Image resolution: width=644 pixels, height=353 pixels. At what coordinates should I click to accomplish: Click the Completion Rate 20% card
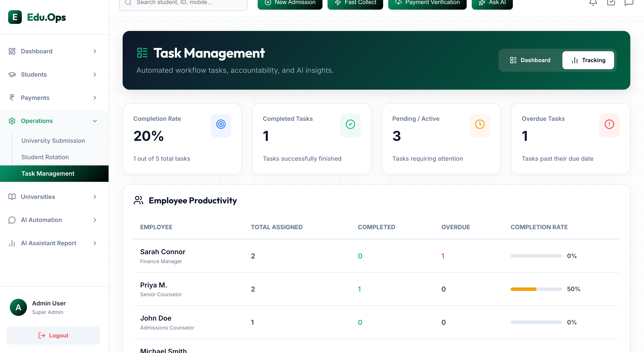coord(182,139)
